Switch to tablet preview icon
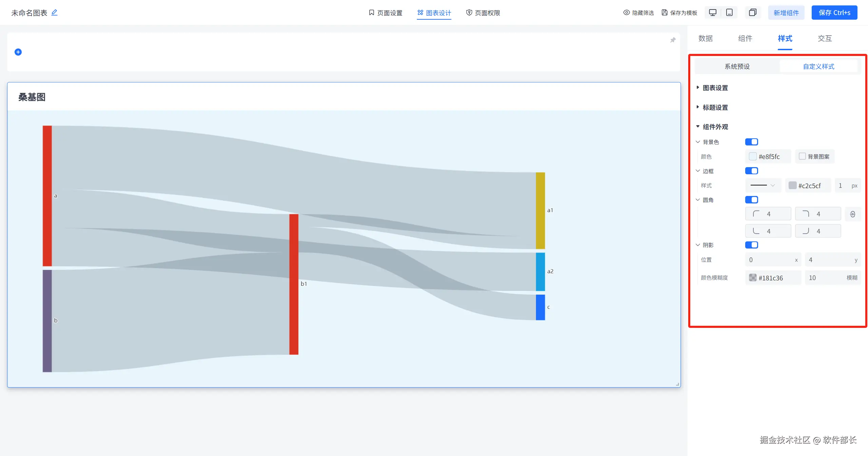Image resolution: width=868 pixels, height=456 pixels. coord(729,13)
